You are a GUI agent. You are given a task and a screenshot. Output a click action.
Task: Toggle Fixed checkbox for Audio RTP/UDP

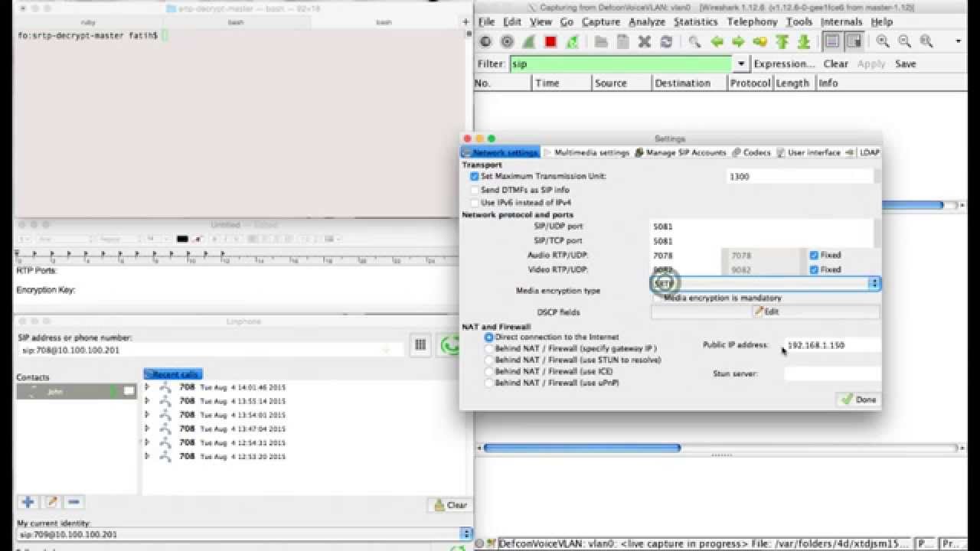click(814, 255)
